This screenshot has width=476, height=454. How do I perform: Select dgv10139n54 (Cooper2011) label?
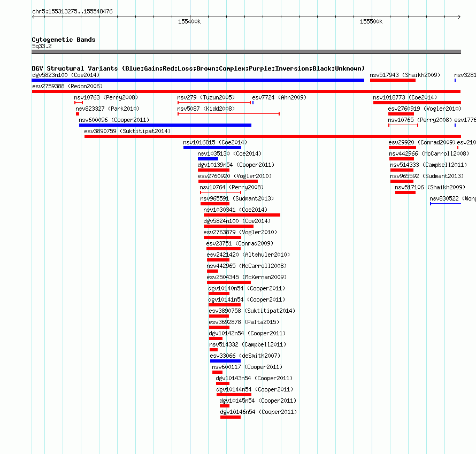tap(236, 165)
